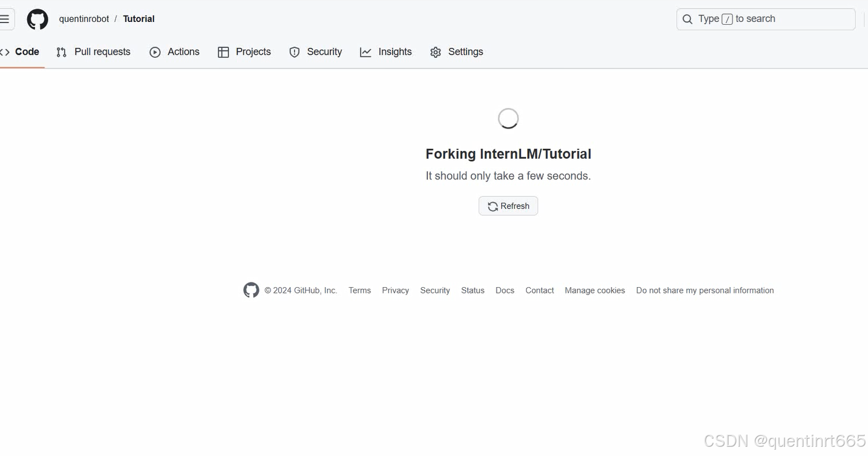This screenshot has width=868, height=456.
Task: Switch to the Projects tab
Action: (x=244, y=52)
